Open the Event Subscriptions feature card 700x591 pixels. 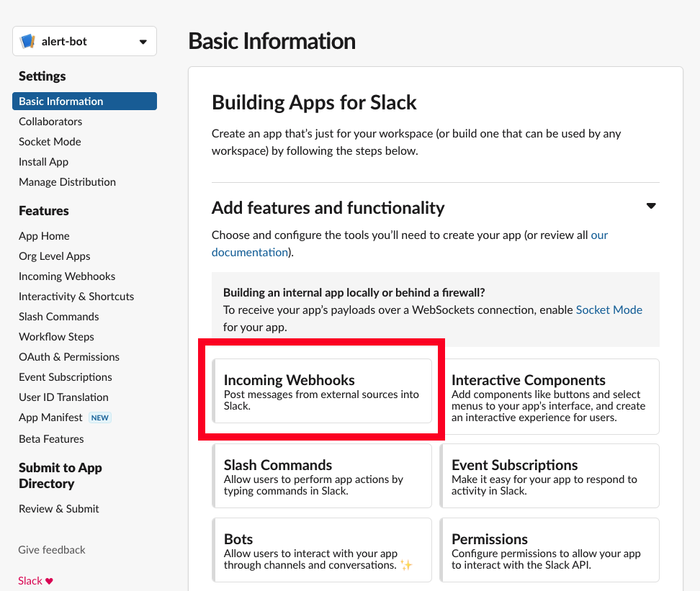[x=549, y=476]
